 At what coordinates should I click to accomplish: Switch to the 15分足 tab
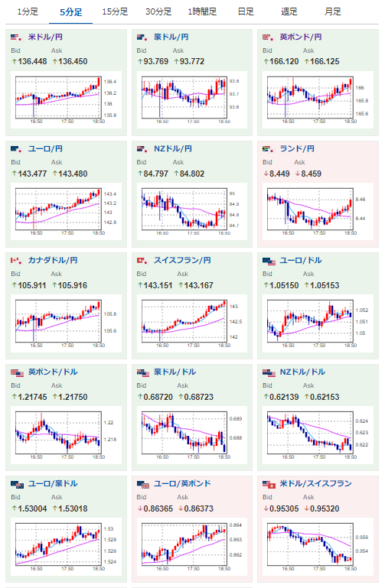tap(115, 12)
